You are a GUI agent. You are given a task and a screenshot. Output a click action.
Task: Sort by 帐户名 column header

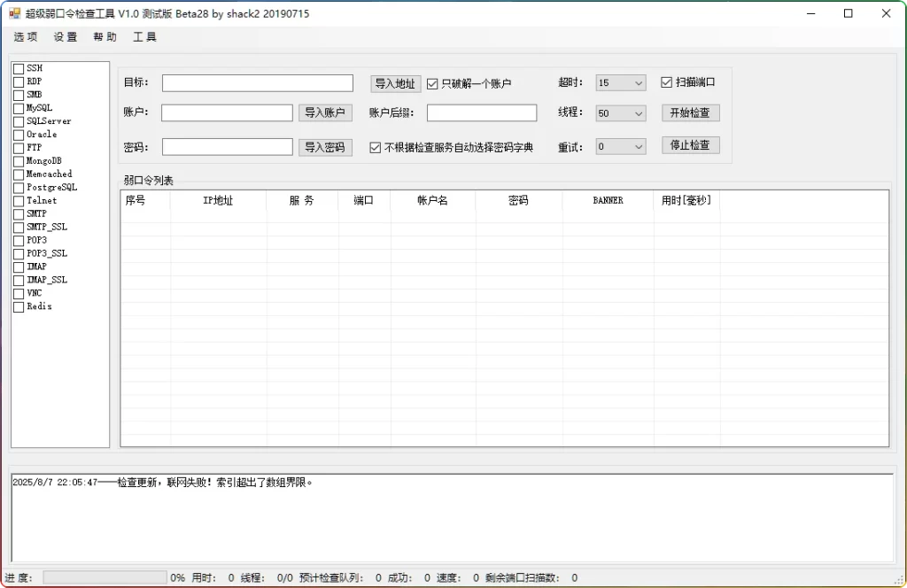point(432,201)
